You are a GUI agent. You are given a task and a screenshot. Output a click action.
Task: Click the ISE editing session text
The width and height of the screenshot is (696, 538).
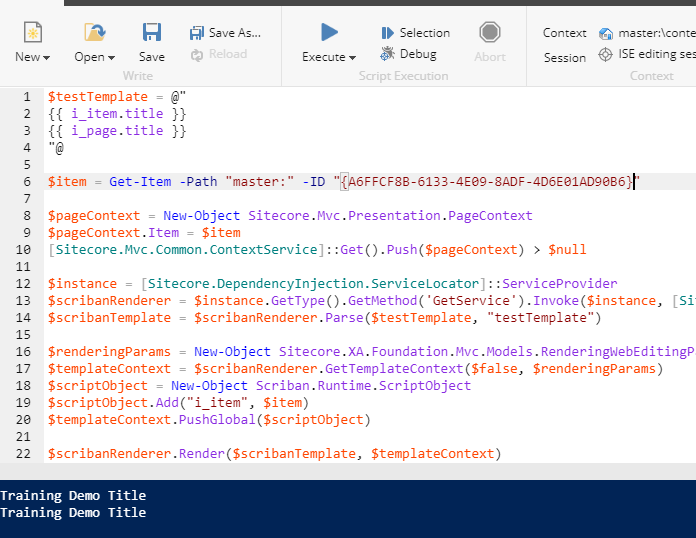(657, 54)
